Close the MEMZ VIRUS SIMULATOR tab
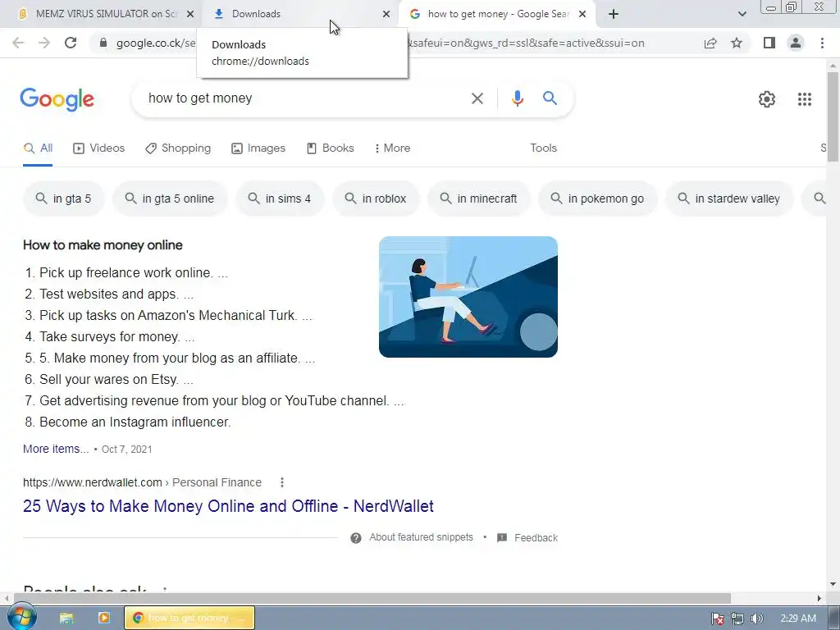Image resolution: width=840 pixels, height=630 pixels. click(190, 15)
